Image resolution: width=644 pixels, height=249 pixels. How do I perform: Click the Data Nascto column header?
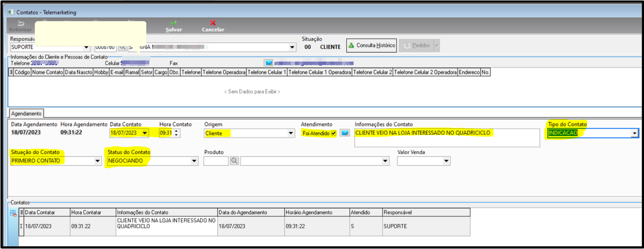[78, 72]
